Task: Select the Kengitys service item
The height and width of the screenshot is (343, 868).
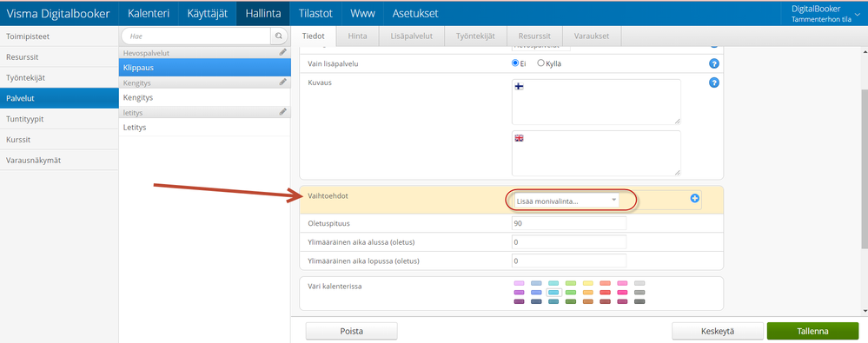Action: 205,97
